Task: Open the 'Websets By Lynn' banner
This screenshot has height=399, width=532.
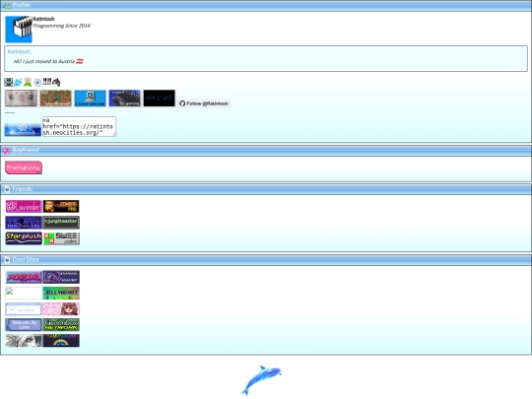Action: click(24, 325)
